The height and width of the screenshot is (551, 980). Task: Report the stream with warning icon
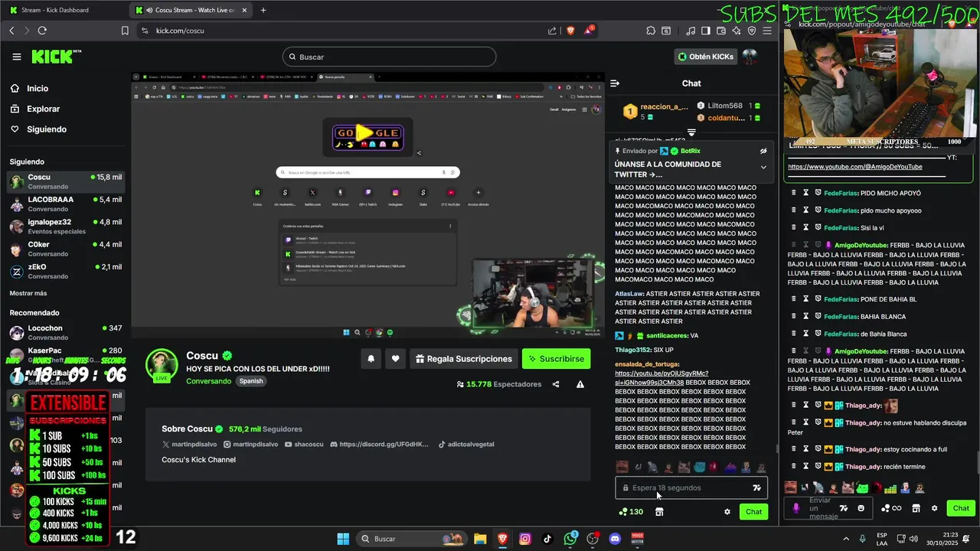[580, 384]
